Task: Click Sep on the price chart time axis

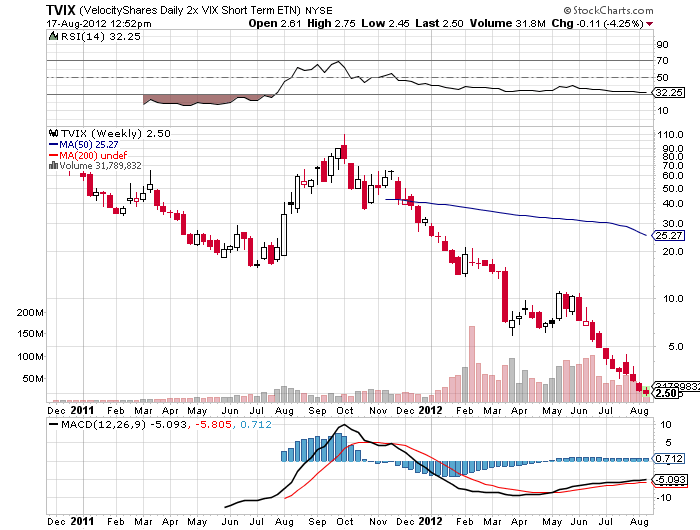Action: tap(317, 410)
